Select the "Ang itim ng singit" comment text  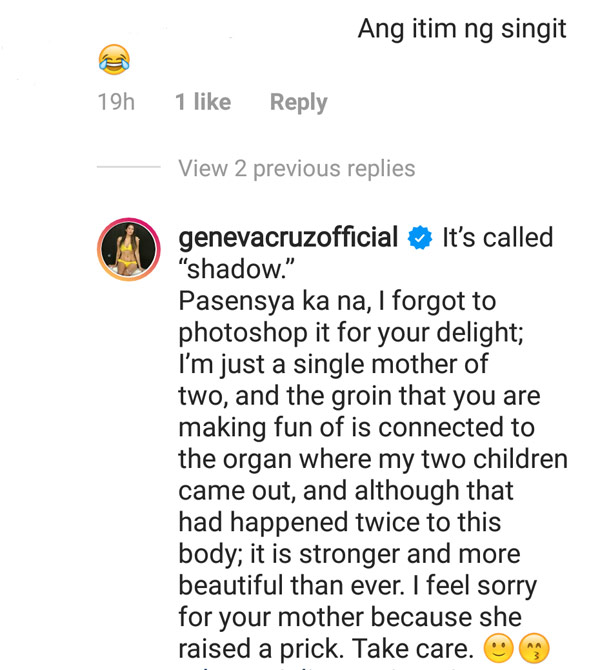(462, 29)
